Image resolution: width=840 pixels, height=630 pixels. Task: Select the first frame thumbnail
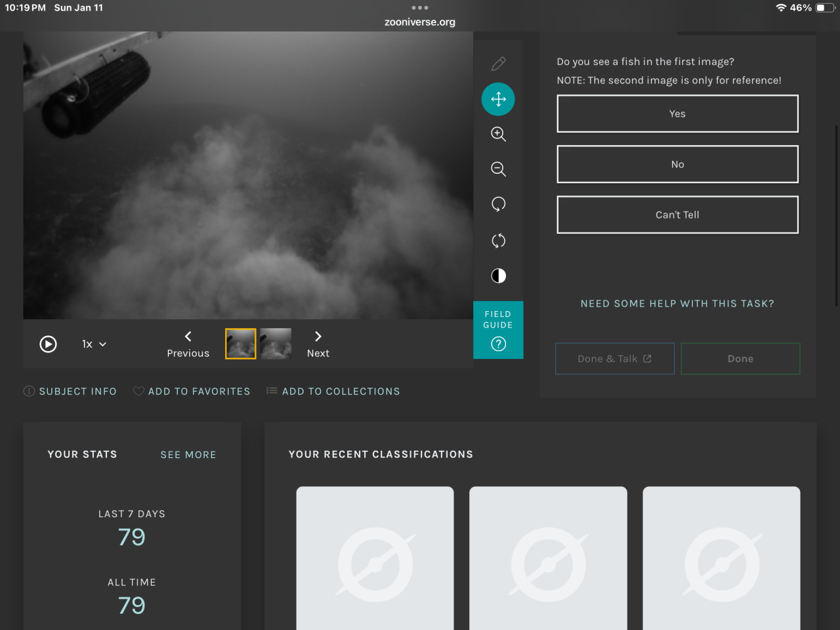click(x=241, y=344)
